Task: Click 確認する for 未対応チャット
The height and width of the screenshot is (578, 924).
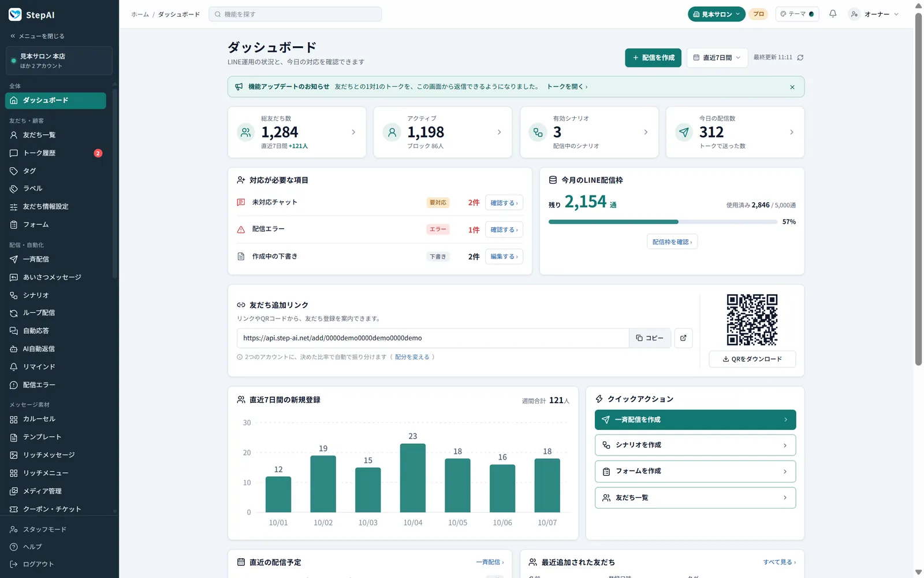Action: coord(504,203)
